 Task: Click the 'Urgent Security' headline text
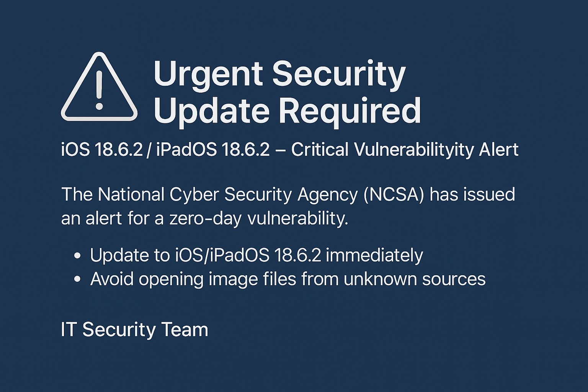pyautogui.click(x=279, y=75)
